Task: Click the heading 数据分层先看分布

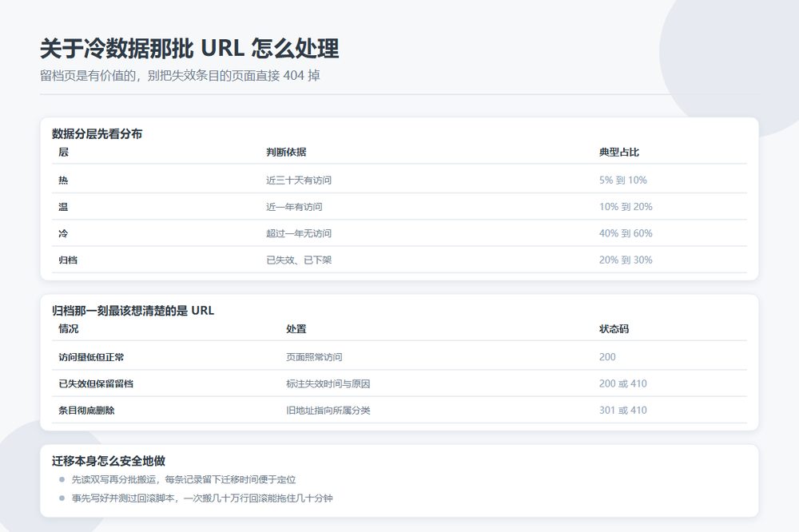Action: click(x=97, y=134)
